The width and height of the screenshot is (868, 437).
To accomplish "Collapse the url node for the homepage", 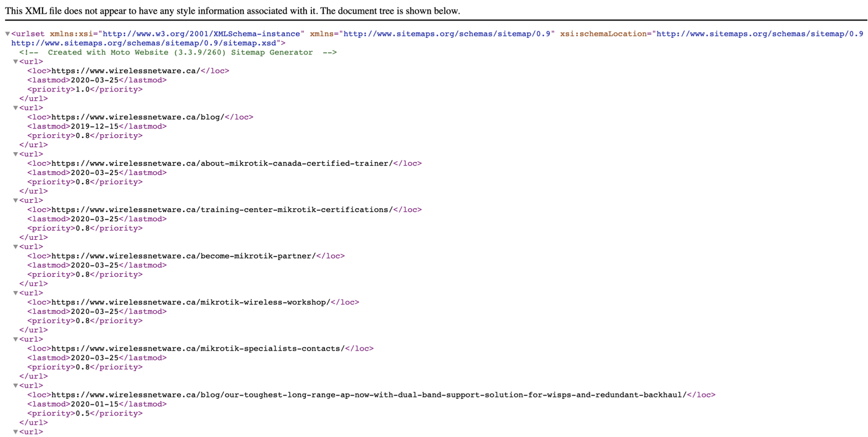I will 15,62.
